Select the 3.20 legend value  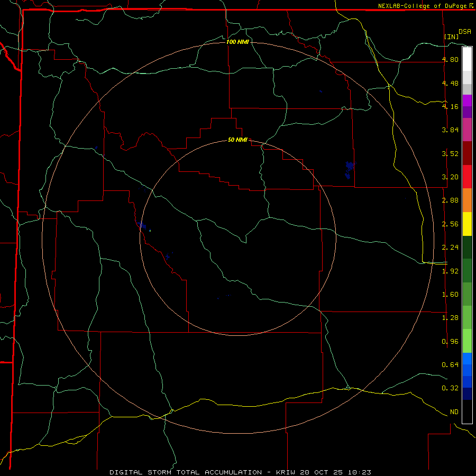(x=450, y=177)
